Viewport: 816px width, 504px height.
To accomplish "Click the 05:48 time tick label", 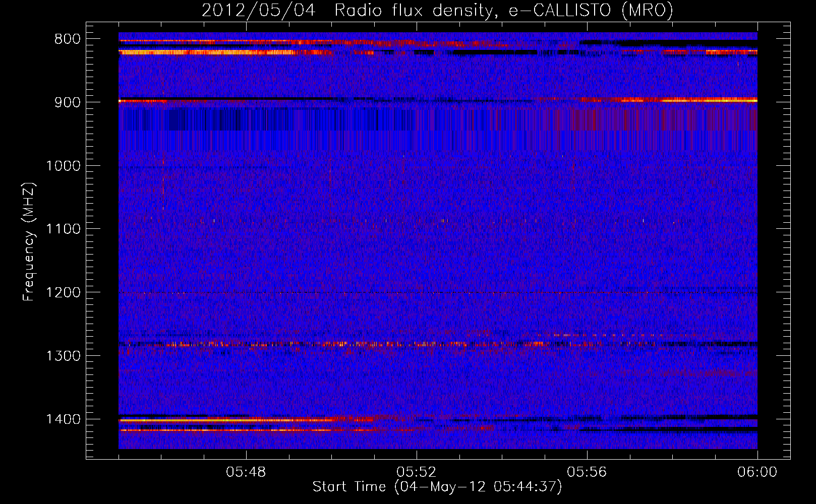I will tap(246, 472).
